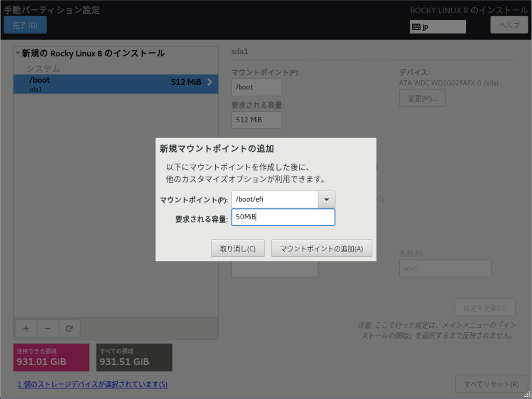Click the minus icon to remove partition

tap(48, 329)
